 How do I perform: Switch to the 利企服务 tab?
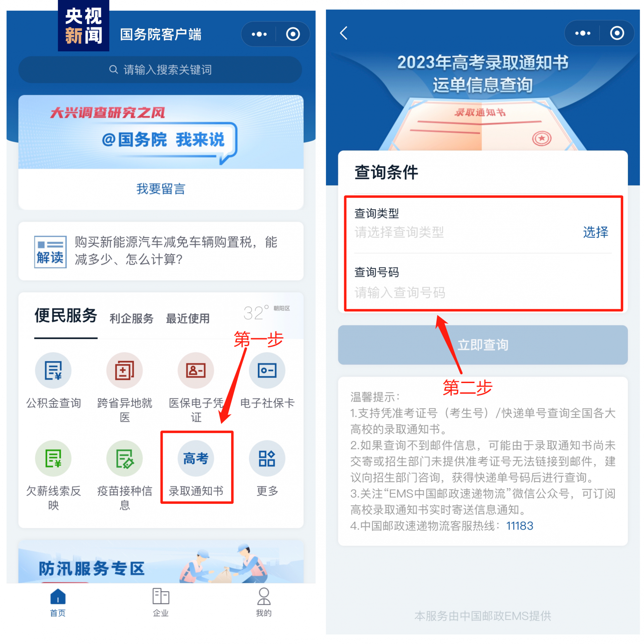[131, 318]
